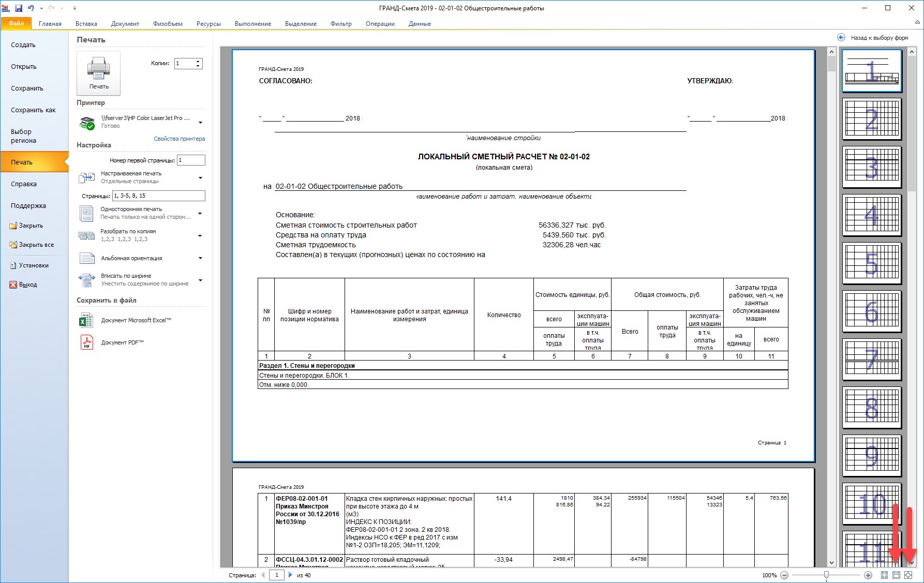
Task: Switch to the Главная ribbon tab
Action: point(50,24)
